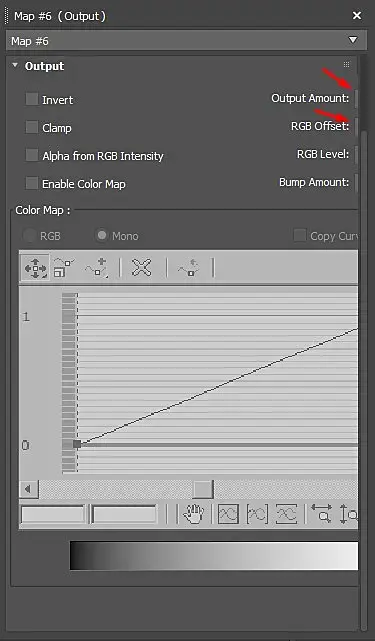This screenshot has width=375, height=641.
Task: Select the Scale Point tool
Action: [x=64, y=268]
